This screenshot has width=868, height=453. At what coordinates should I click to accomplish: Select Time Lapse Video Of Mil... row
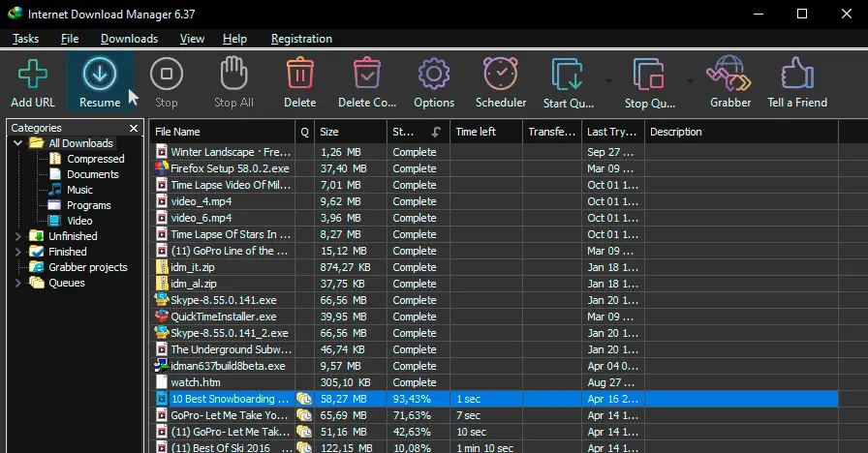tap(494, 185)
